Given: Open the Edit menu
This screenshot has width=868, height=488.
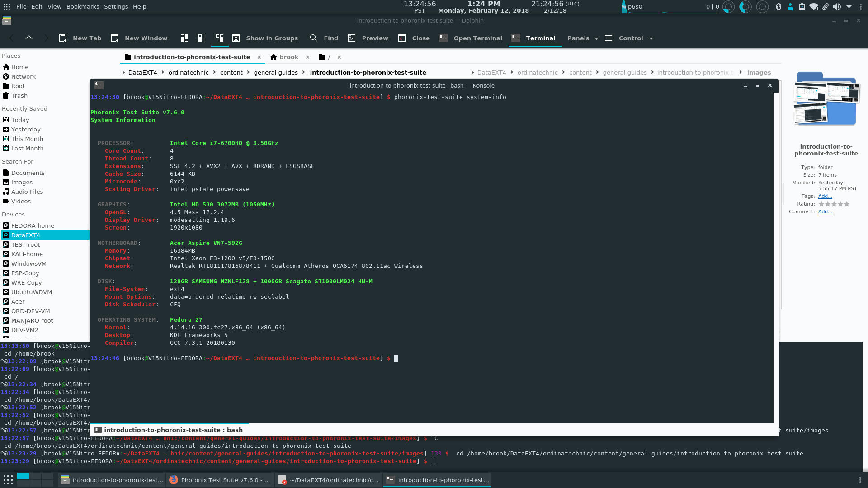Looking at the screenshot, I should (37, 6).
